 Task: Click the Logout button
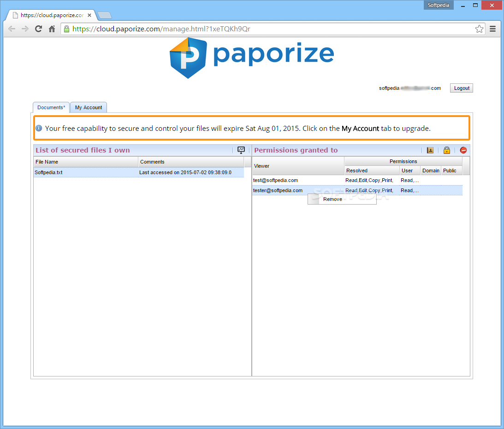461,88
